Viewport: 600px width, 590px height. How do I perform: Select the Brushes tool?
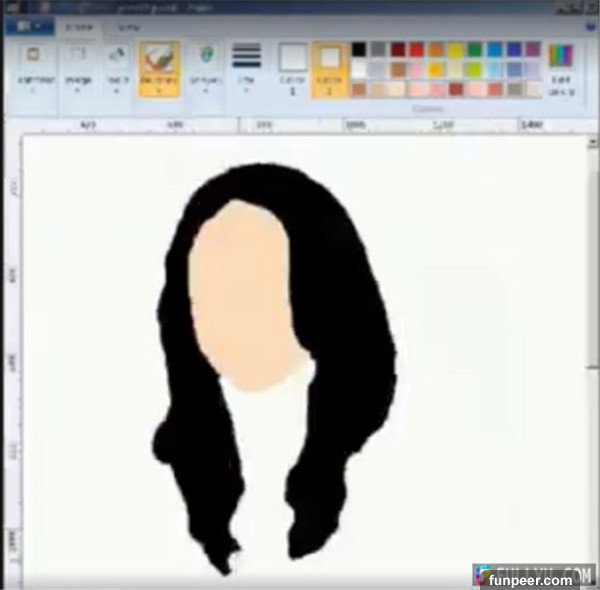(159, 66)
